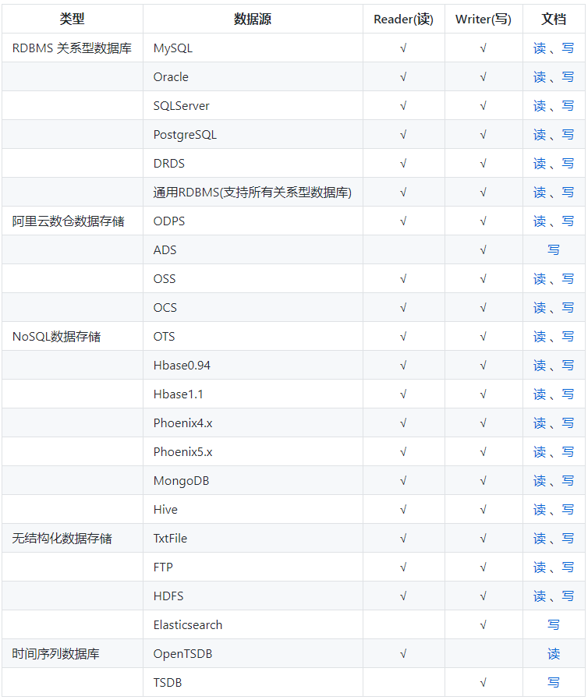
Task: Open the Hbase0.94 write (写) doc link
Action: coord(568,365)
